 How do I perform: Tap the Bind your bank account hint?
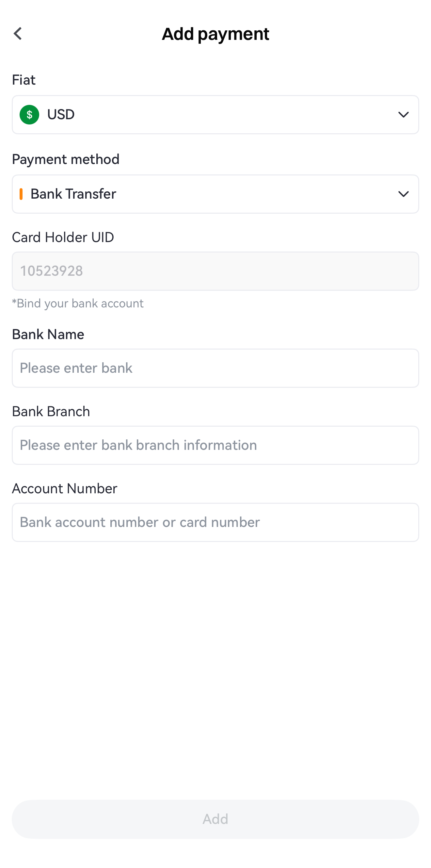point(78,303)
